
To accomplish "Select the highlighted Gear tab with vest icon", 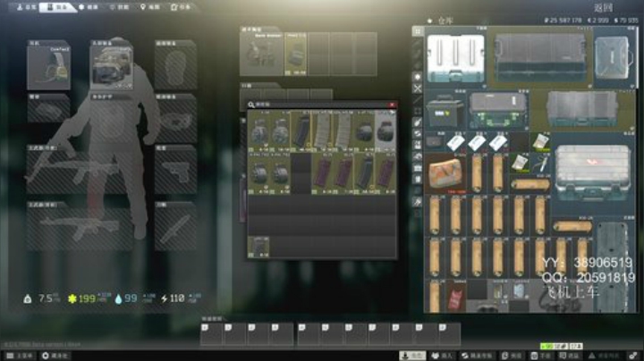I will click(57, 7).
